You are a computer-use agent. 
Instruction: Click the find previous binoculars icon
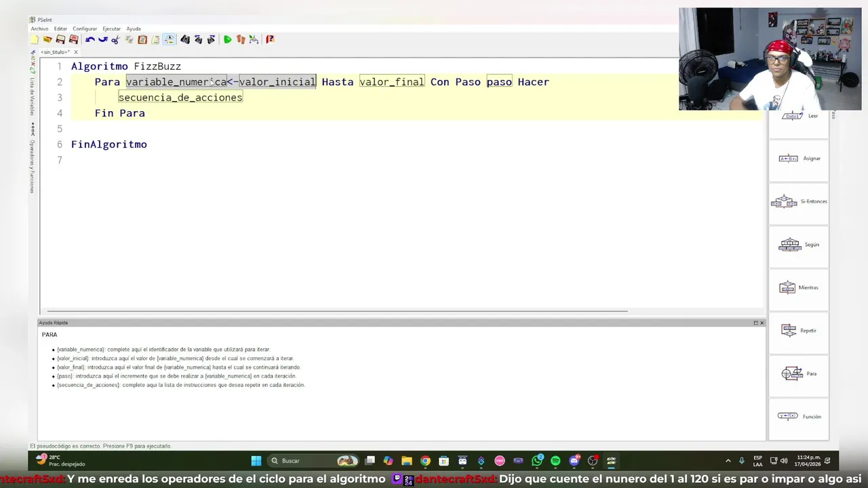point(198,39)
